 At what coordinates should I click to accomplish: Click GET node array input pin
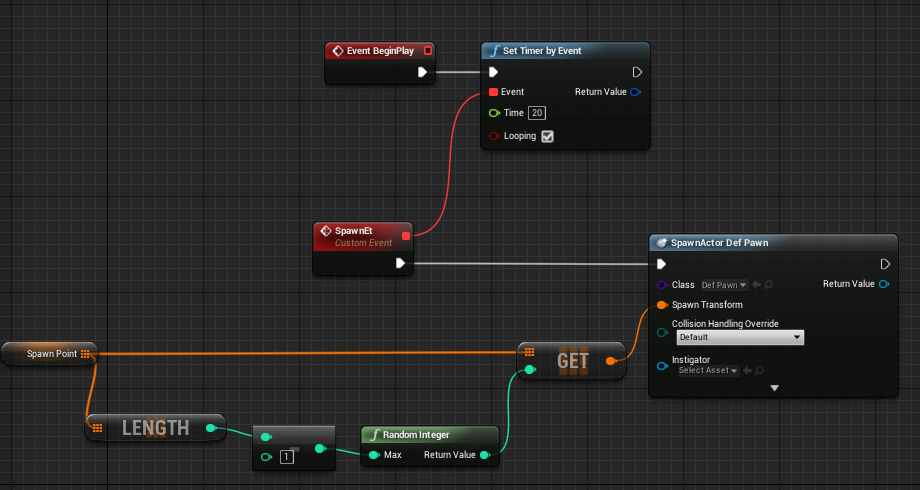coord(529,352)
